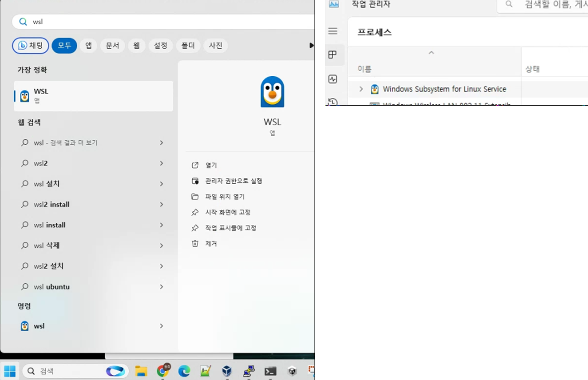Expand the 'wsl 설치' suggestion chevron
Screen dimensions: 588x380
(162, 184)
